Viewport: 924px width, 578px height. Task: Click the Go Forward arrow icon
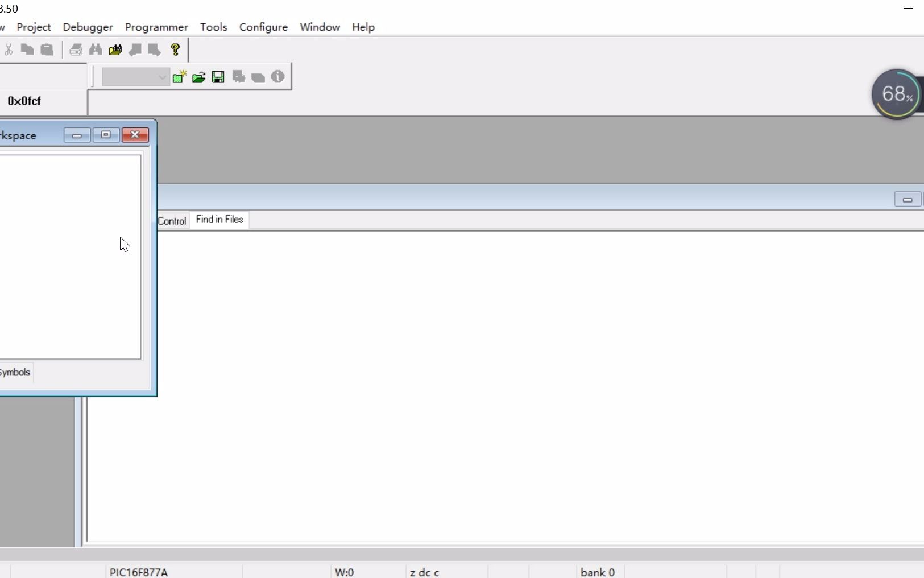pyautogui.click(x=155, y=50)
